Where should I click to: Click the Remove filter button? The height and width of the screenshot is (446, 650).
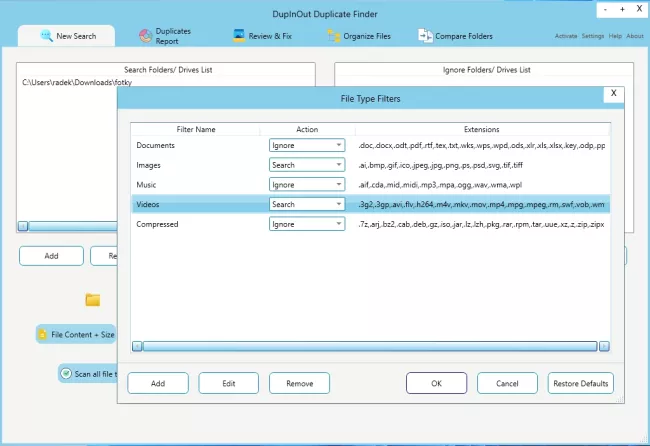click(299, 383)
